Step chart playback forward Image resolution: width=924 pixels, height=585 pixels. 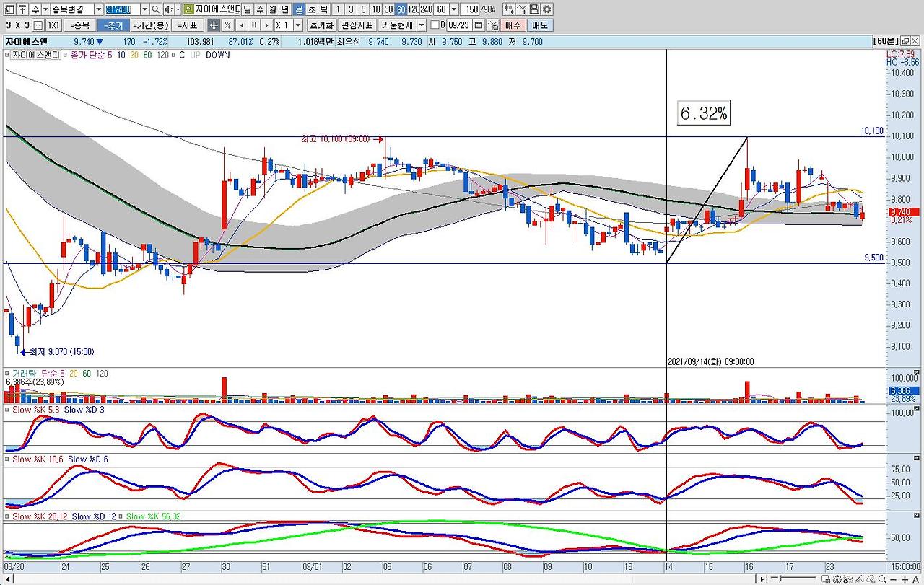(x=266, y=25)
